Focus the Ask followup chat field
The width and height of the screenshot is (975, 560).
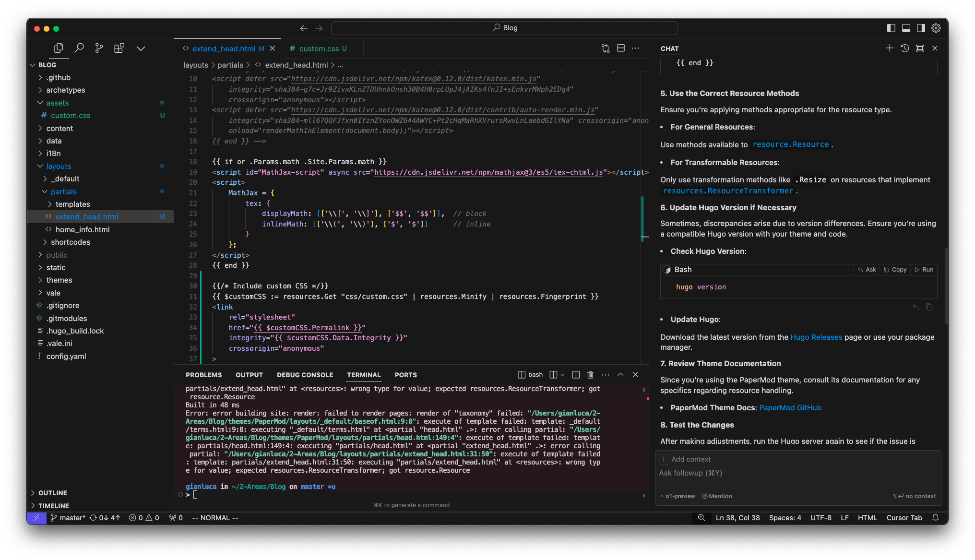tap(798, 473)
